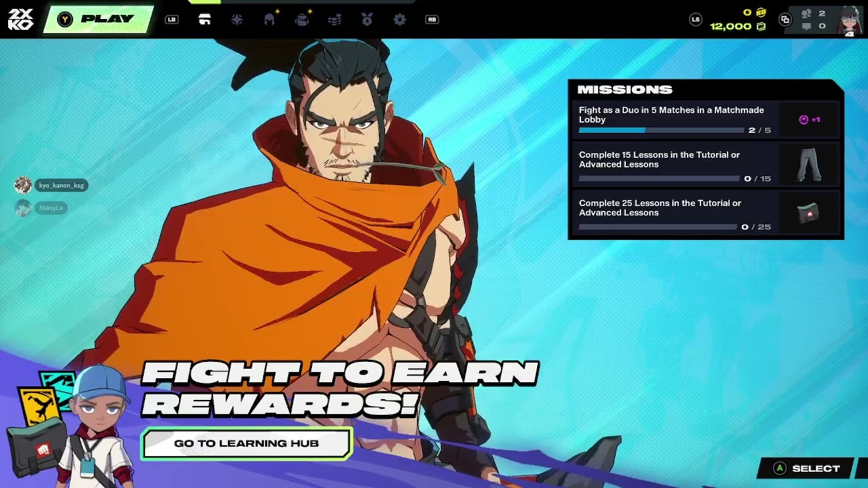
Task: Click the A SELECT prompt
Action: coord(807,468)
